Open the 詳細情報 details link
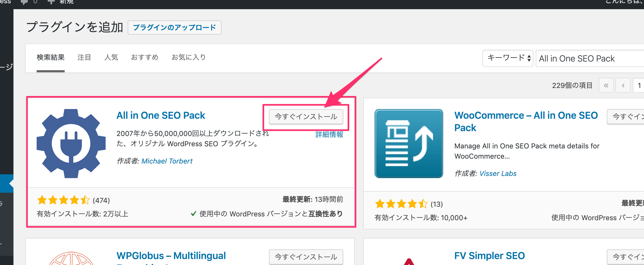This screenshot has height=265, width=644. [329, 135]
